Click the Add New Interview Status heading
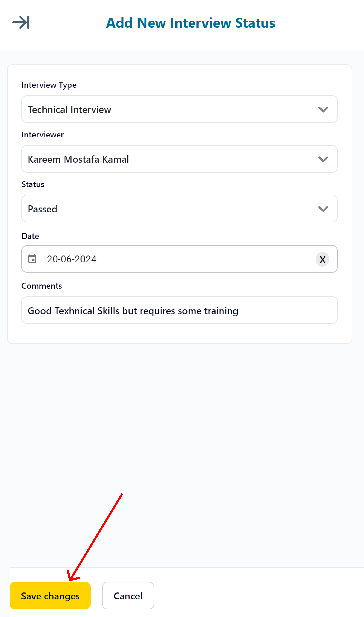 (191, 23)
